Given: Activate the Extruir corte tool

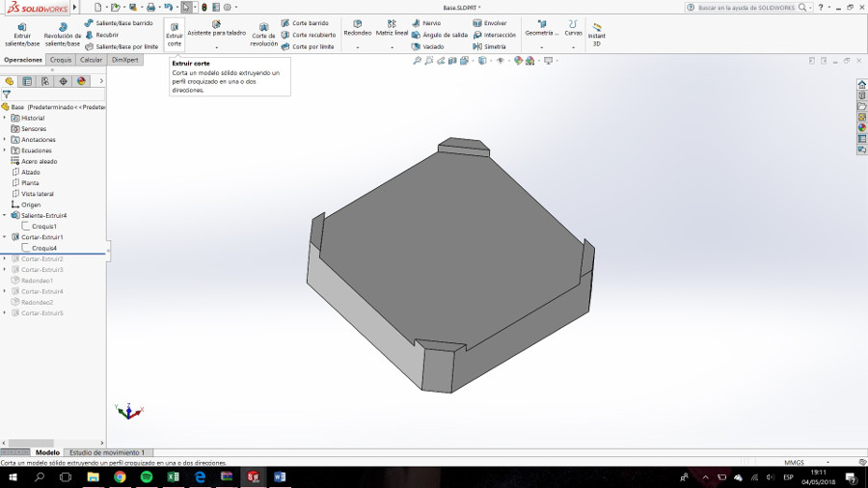Looking at the screenshot, I should pos(175,35).
